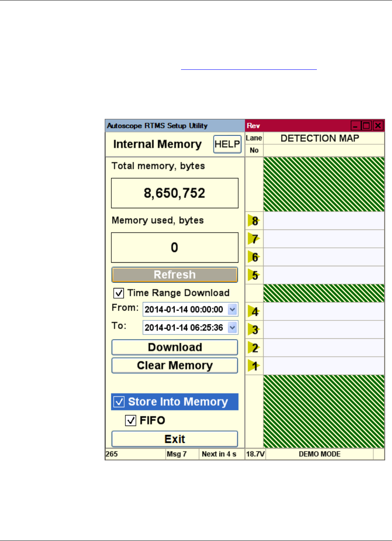This screenshot has height=541, width=392.
Task: Click the total memory value 8,650,752
Action: pos(175,193)
